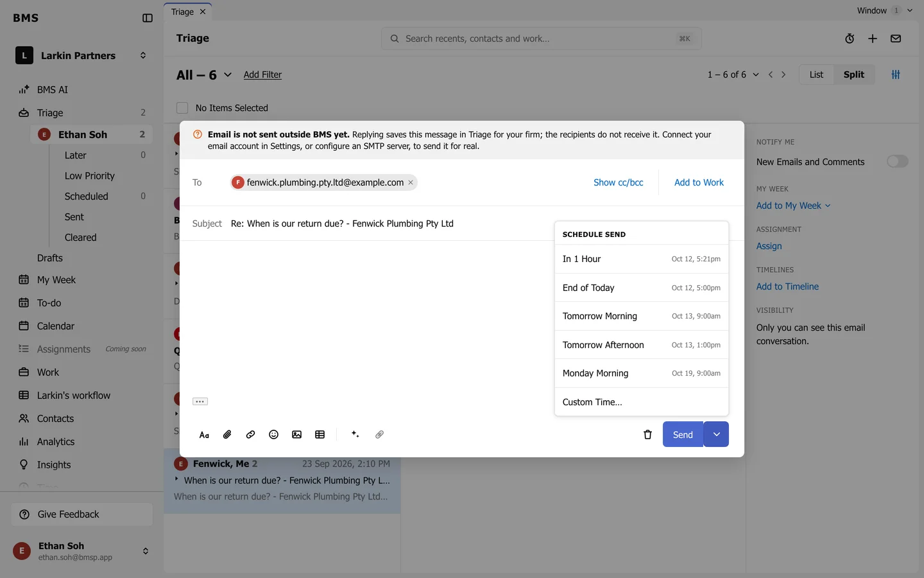Open the display settings sliders icon
924x578 pixels.
[896, 74]
